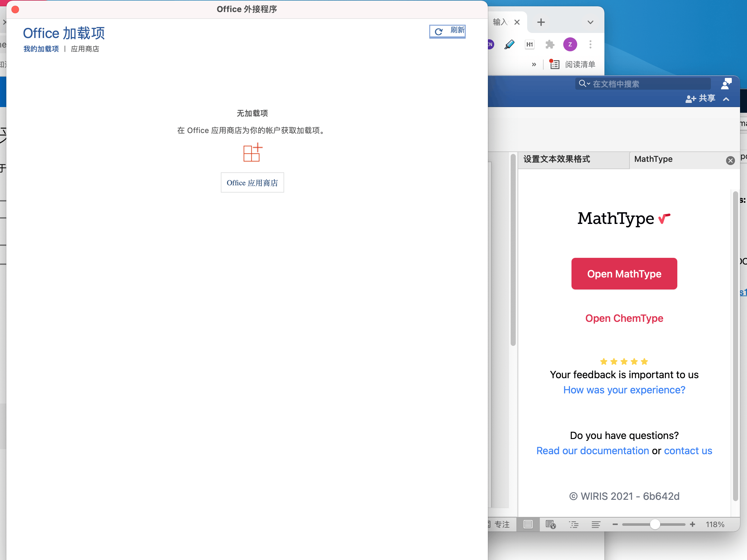Open a new browser tab

541,22
